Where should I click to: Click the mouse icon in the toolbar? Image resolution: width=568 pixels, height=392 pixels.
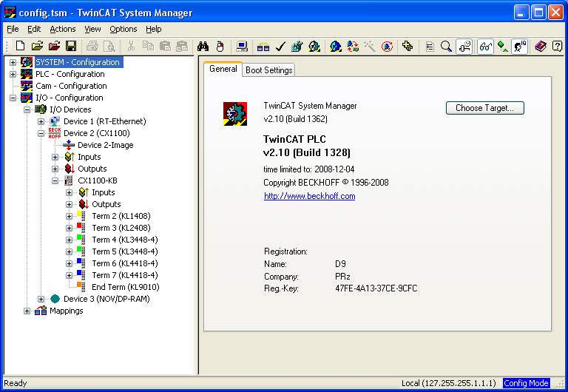[x=220, y=46]
